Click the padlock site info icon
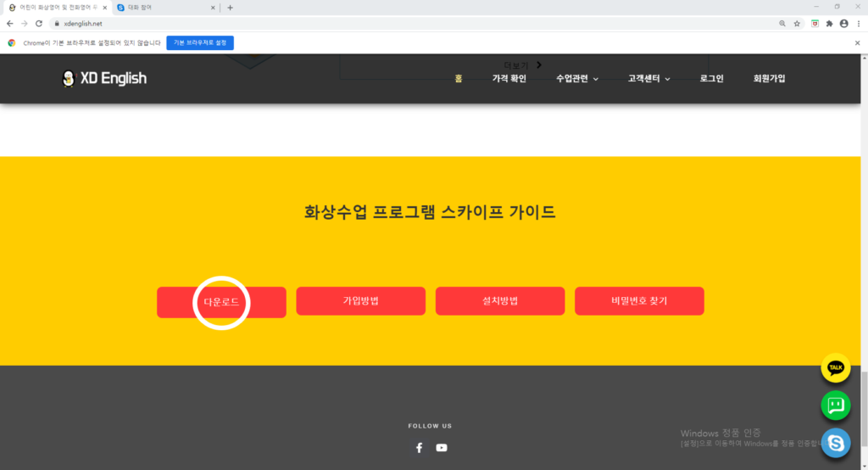This screenshot has width=868, height=470. pyautogui.click(x=57, y=24)
